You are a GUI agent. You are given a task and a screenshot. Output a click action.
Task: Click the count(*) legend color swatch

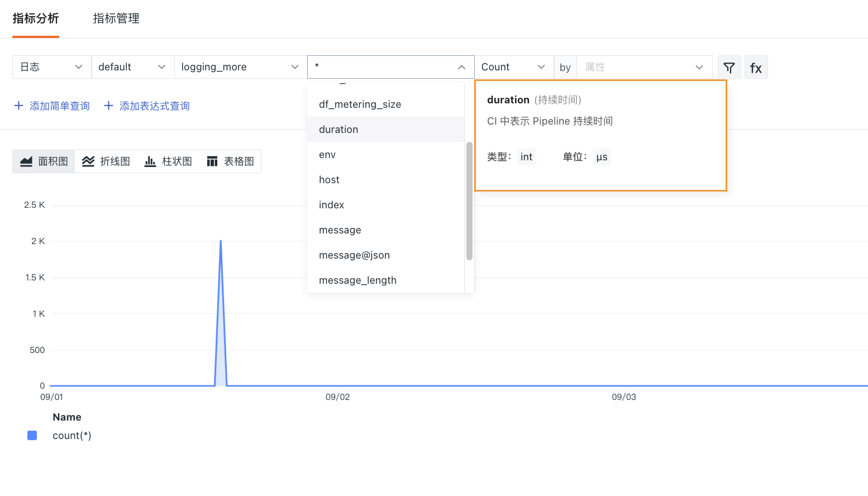coord(32,436)
